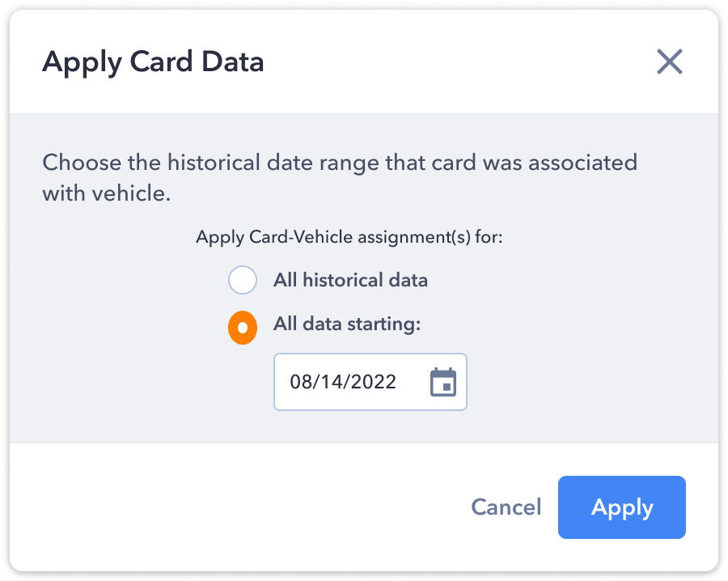Image resolution: width=728 pixels, height=581 pixels.
Task: Click the Apply Card Data dialog title
Action: pos(153,61)
